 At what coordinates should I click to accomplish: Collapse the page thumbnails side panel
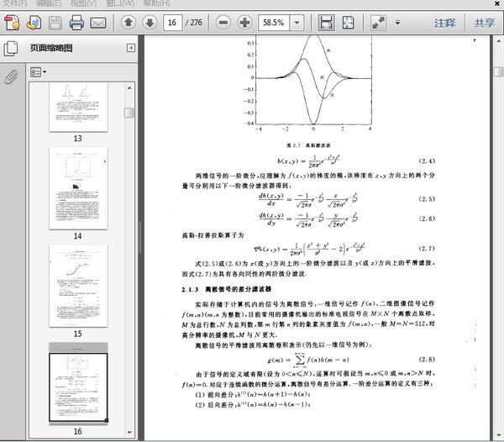(x=130, y=49)
